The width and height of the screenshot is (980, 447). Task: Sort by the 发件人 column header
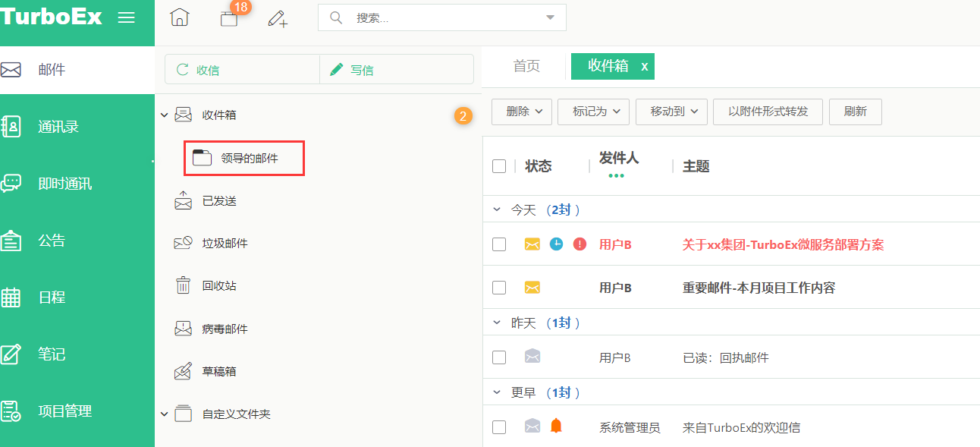[x=619, y=158]
